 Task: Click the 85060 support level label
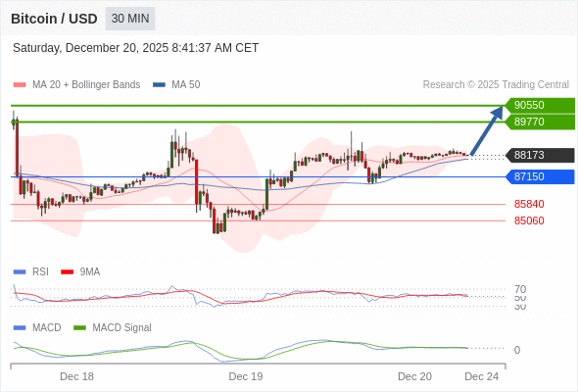[x=529, y=220]
